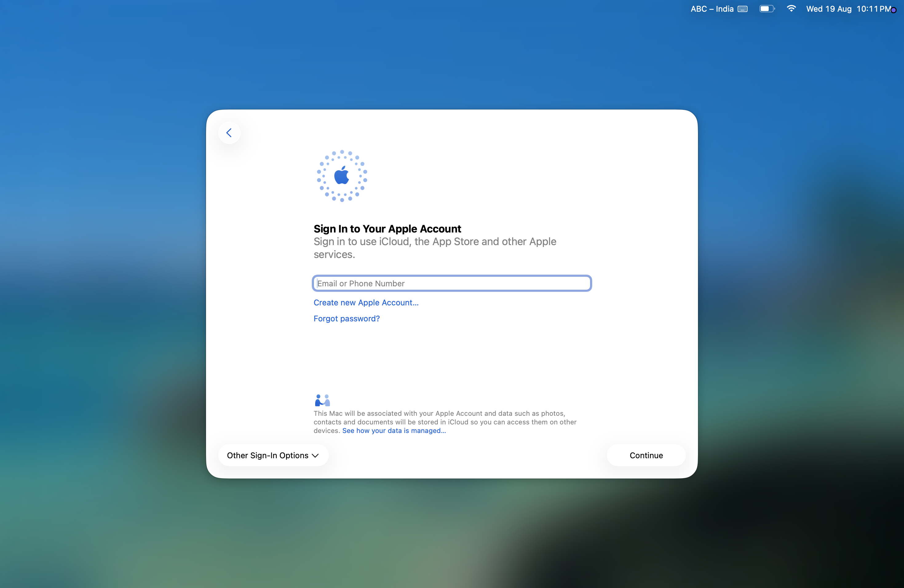Click the Sign In to Your Apple Account heading
Image resolution: width=904 pixels, height=588 pixels.
(387, 229)
